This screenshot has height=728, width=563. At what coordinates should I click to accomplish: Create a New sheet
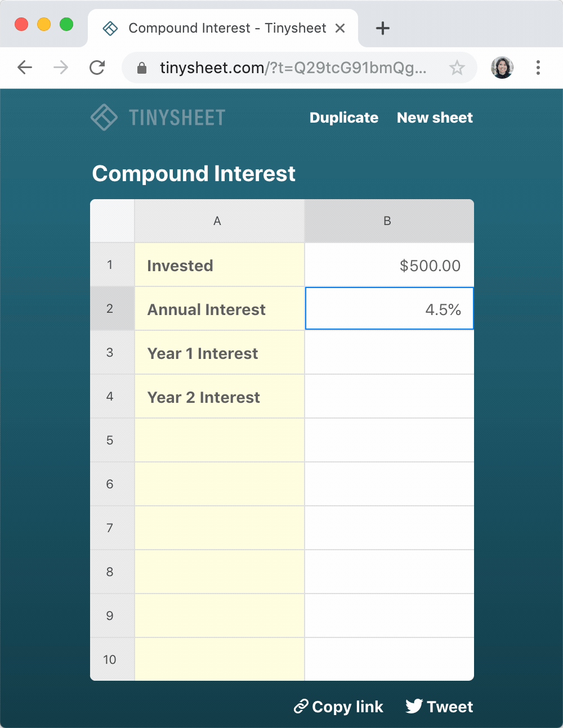pos(435,118)
